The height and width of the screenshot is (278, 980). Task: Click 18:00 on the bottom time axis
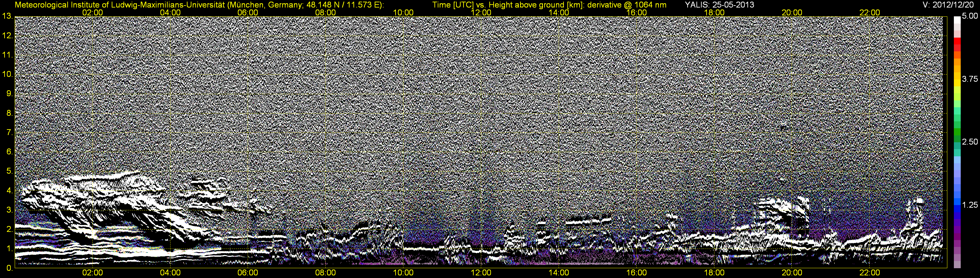714,273
